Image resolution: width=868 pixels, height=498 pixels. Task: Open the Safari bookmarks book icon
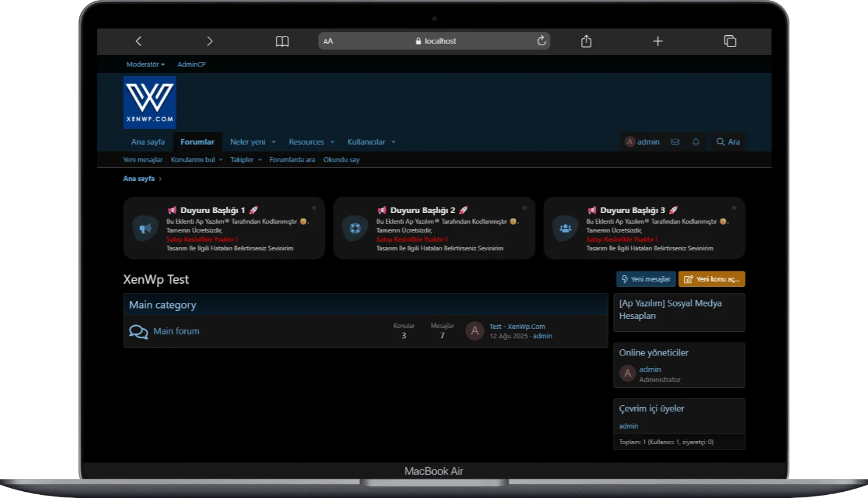[282, 41]
